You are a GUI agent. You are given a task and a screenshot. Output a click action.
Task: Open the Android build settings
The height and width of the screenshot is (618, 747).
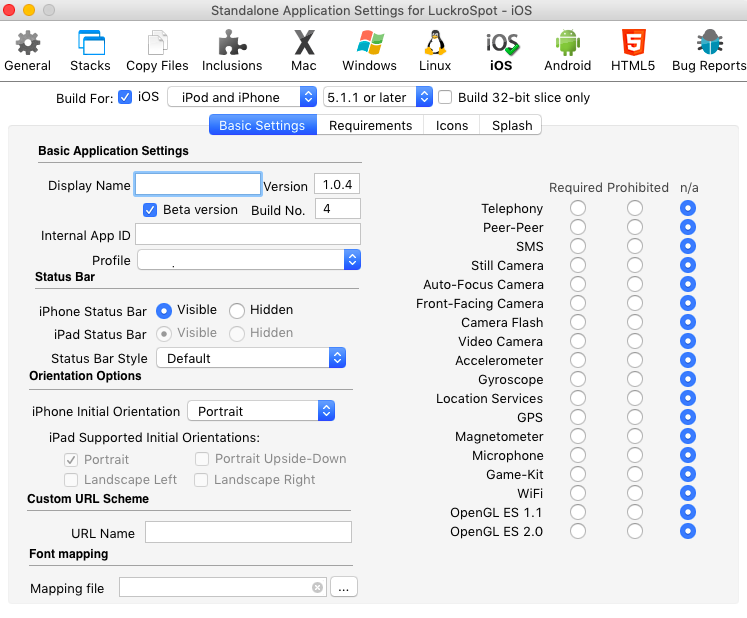pos(567,50)
